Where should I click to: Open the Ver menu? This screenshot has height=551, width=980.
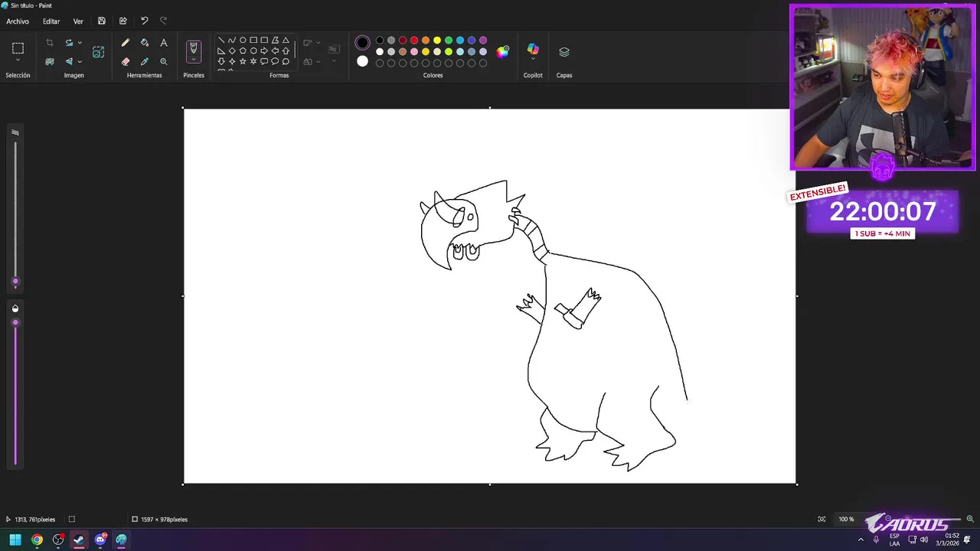78,21
